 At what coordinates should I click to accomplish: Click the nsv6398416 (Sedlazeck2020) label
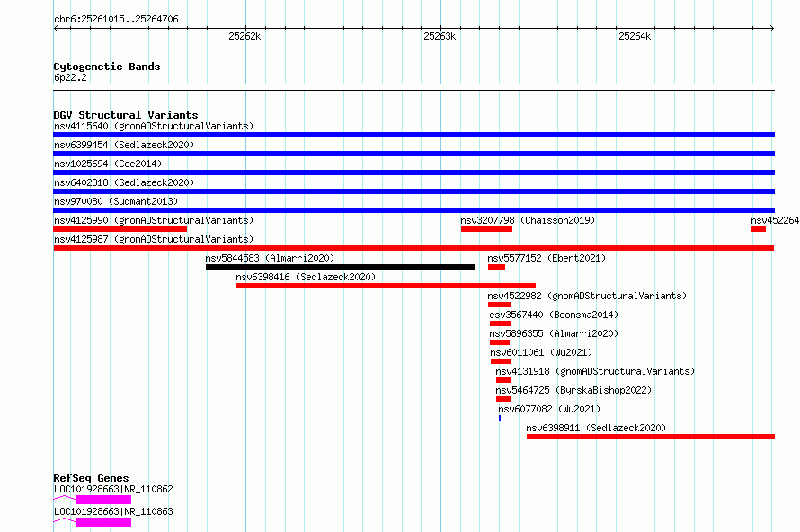click(306, 277)
